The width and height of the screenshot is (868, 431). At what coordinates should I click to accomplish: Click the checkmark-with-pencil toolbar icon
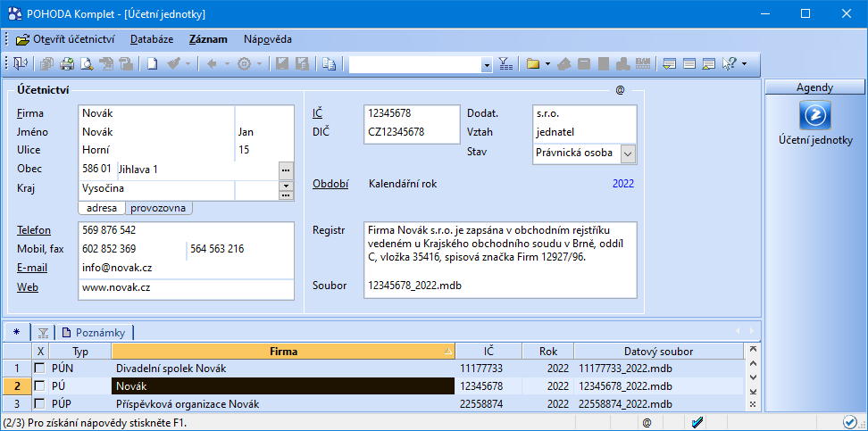coord(174,63)
